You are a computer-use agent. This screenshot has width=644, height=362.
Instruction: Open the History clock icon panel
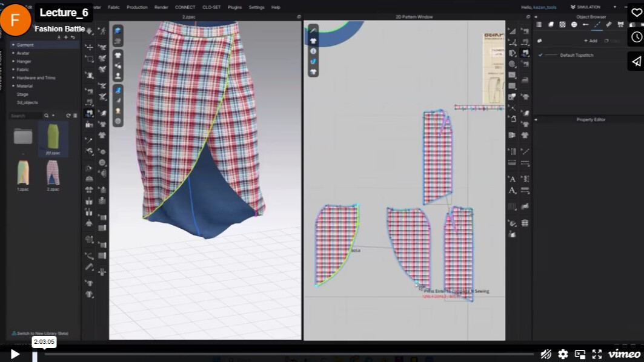[x=636, y=37]
